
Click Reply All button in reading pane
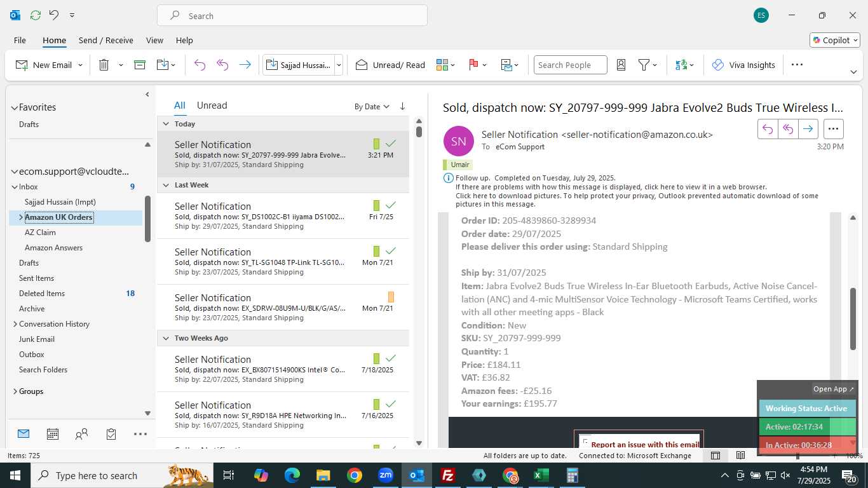788,129
